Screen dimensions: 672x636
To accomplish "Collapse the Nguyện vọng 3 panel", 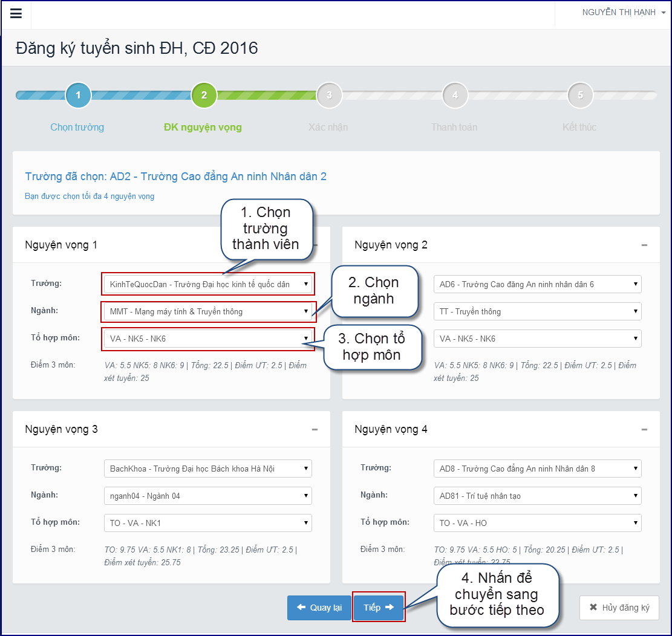I will click(315, 430).
